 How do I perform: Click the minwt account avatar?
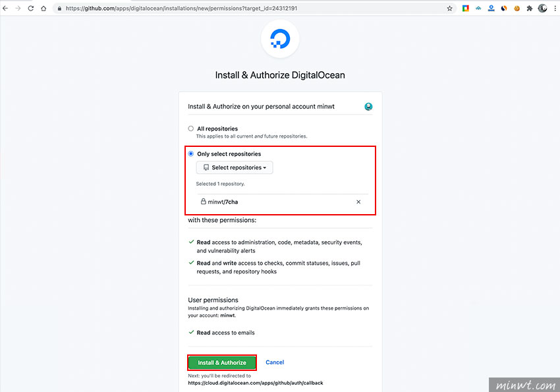pos(368,106)
